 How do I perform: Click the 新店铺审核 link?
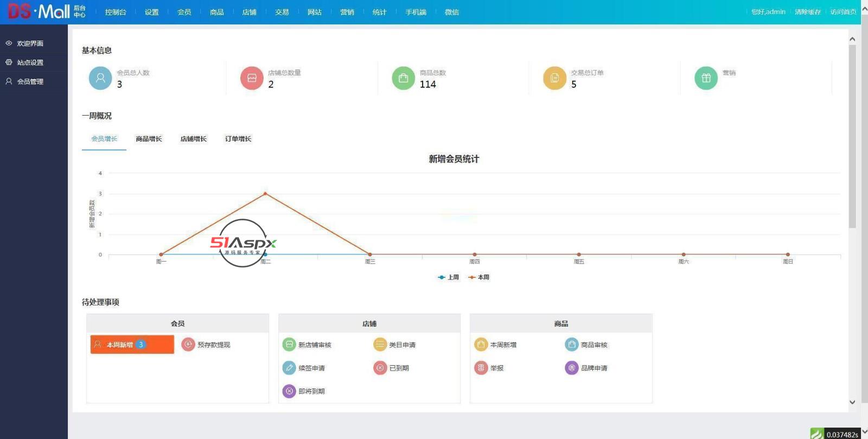click(x=315, y=345)
